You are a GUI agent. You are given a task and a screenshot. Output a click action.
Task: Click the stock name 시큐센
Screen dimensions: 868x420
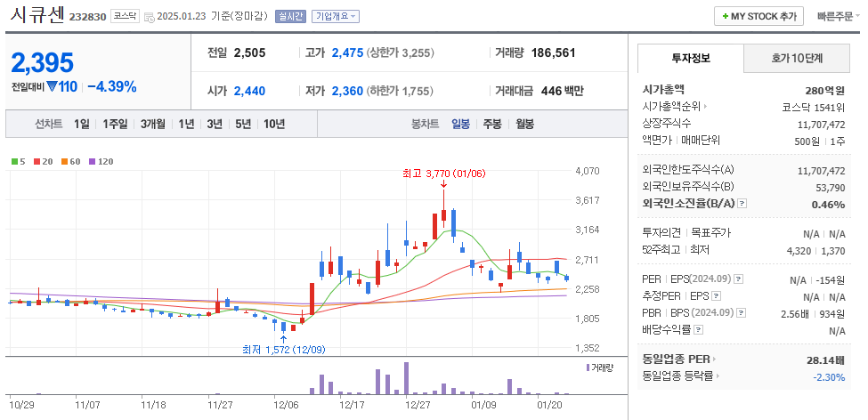click(x=37, y=14)
